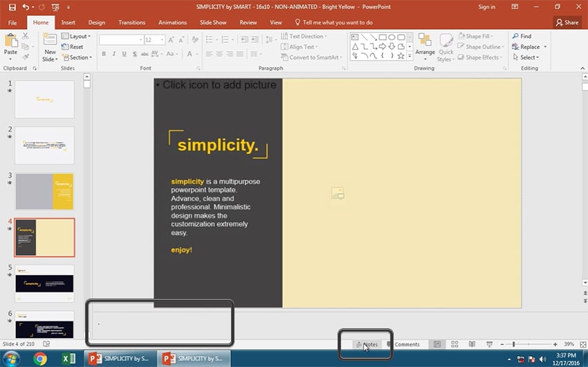Expand the Section dropdown

pos(77,57)
